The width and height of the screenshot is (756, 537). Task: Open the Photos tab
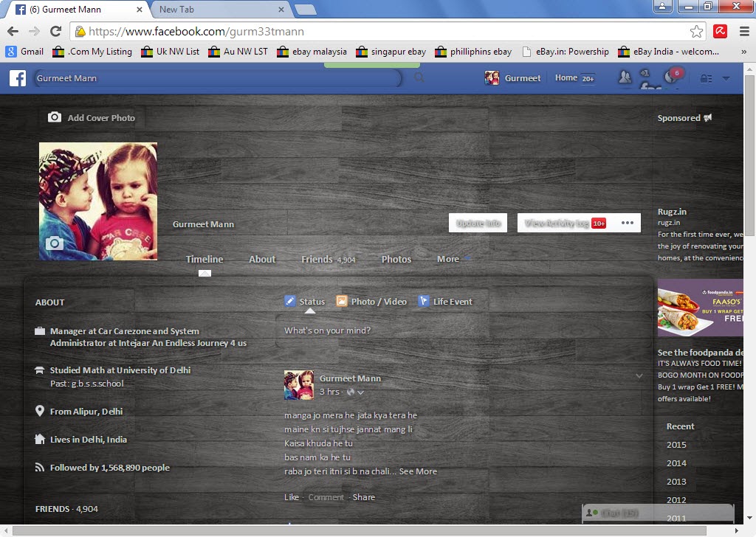396,259
